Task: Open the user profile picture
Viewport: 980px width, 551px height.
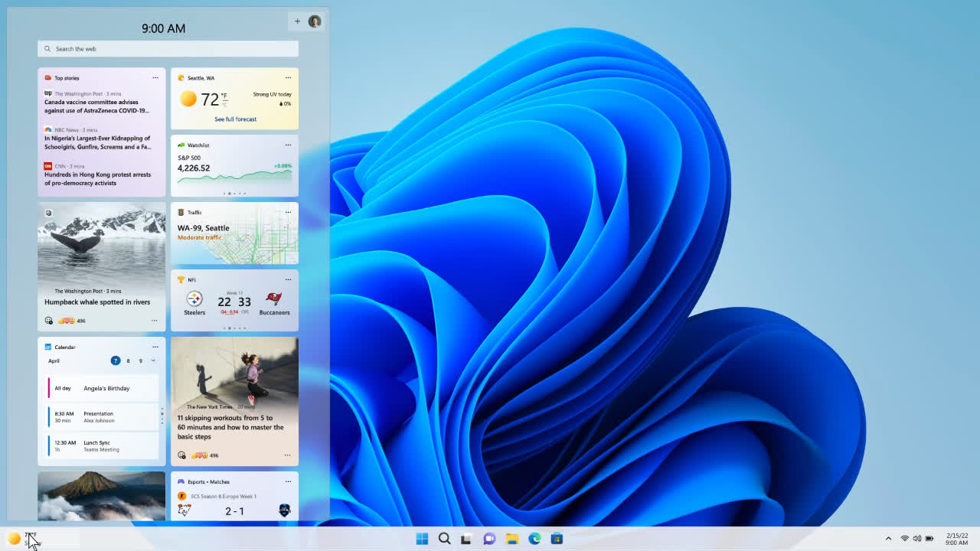Action: coord(315,21)
